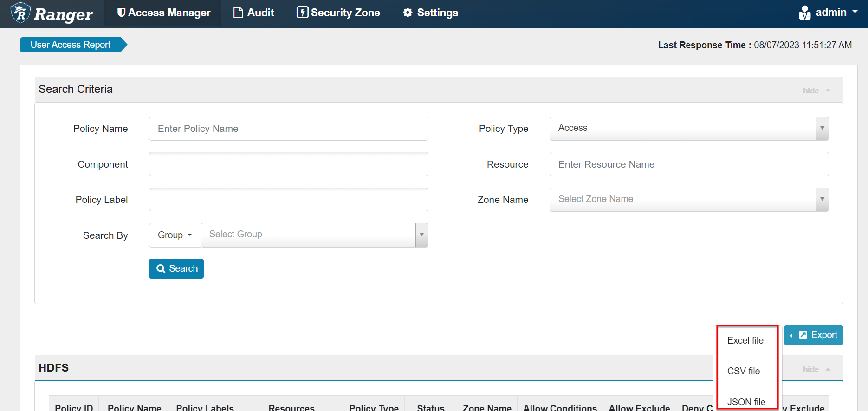Click the Security Zone bolt icon

point(302,13)
